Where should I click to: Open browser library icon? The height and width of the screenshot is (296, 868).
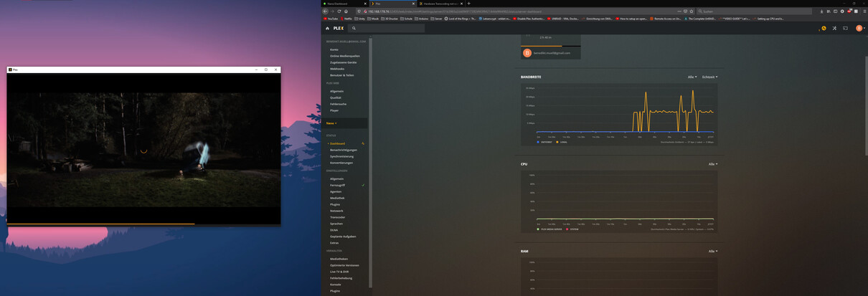click(x=828, y=11)
